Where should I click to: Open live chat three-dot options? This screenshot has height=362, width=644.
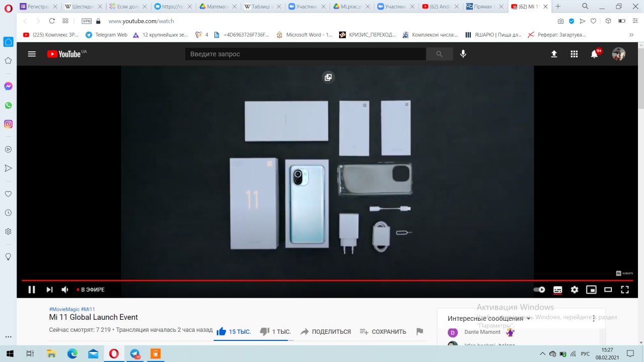(x=594, y=318)
